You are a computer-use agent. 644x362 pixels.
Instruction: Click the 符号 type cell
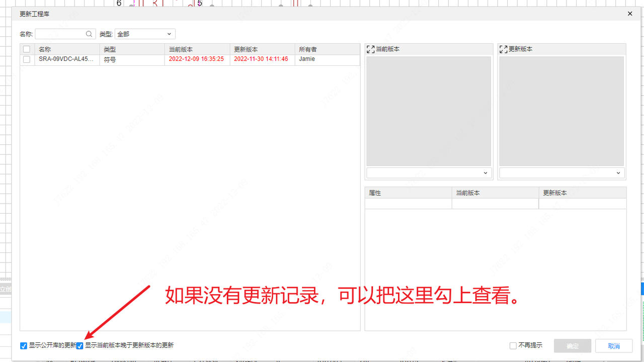pyautogui.click(x=132, y=59)
